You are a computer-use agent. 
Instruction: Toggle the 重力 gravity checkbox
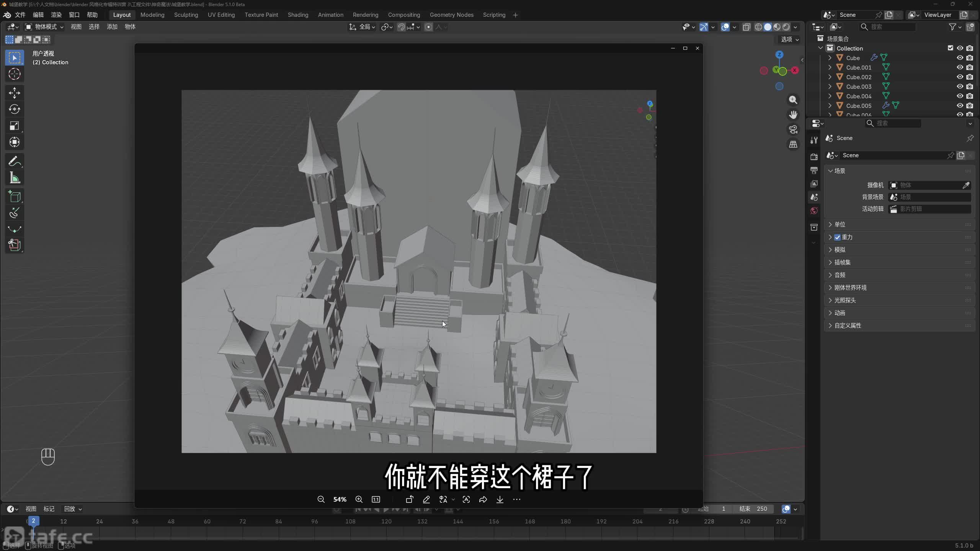[838, 237]
